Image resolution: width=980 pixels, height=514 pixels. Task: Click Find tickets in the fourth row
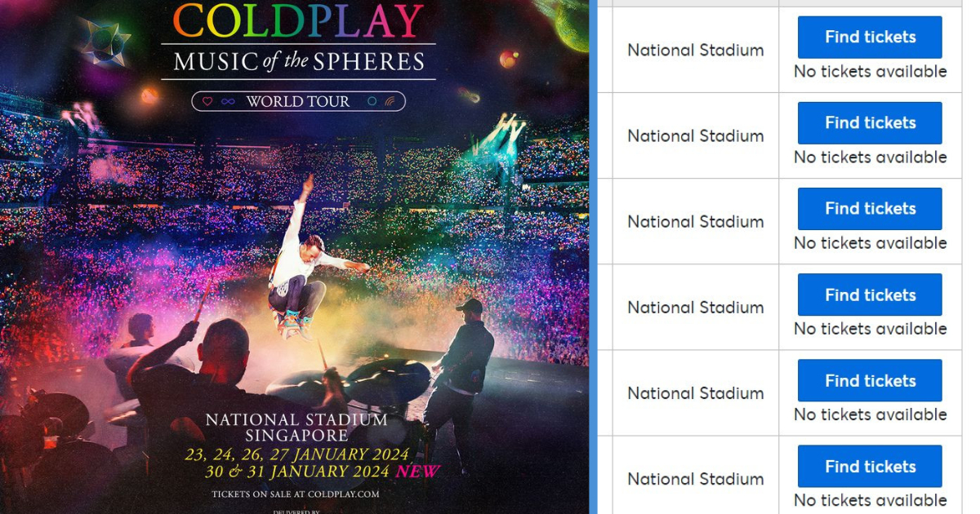(x=869, y=295)
